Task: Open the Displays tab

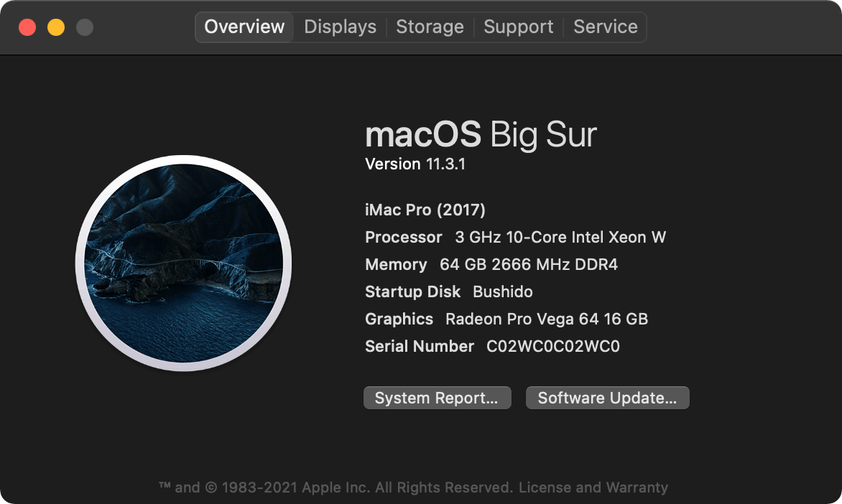Action: pos(340,27)
